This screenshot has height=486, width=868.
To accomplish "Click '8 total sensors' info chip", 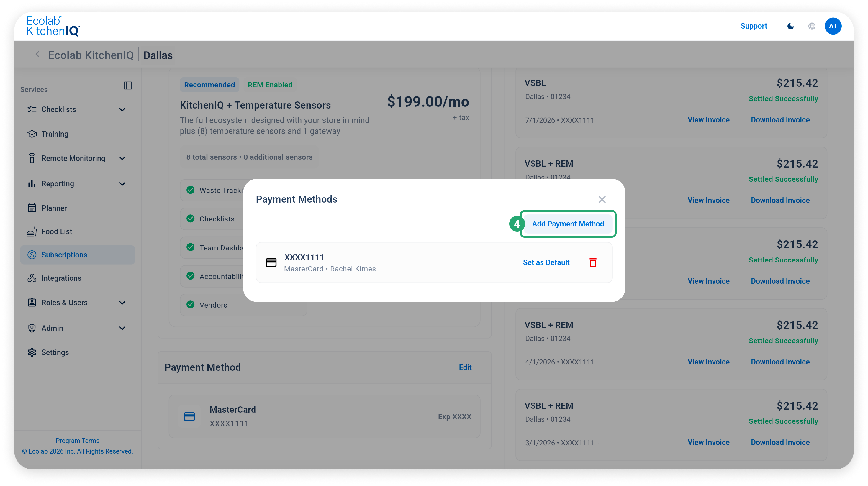I will coord(249,157).
